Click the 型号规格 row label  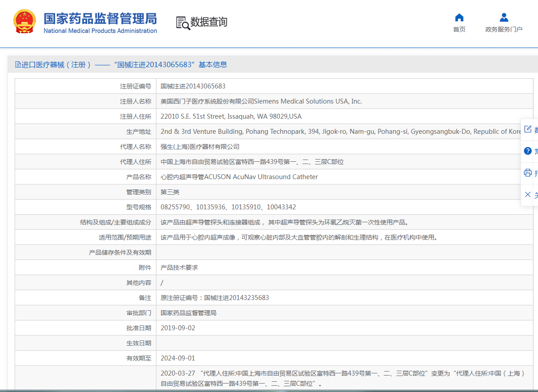pos(139,207)
